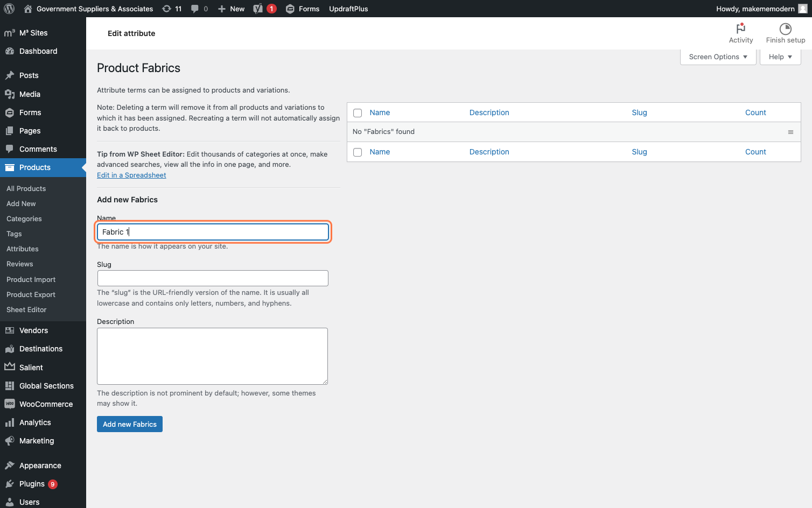Screen dimensions: 812x508
Task: Click the Forms icon in the admin bar
Action: point(290,9)
